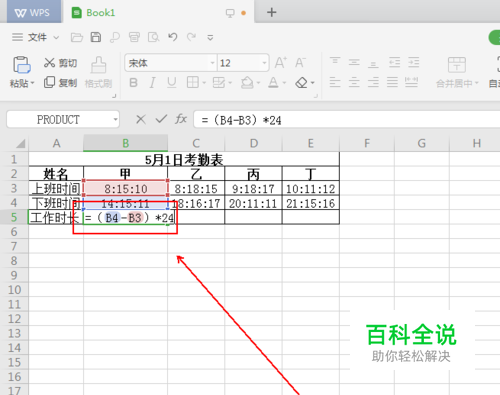Justify text alignment icon
The height and width of the screenshot is (395, 500).
(x=392, y=82)
